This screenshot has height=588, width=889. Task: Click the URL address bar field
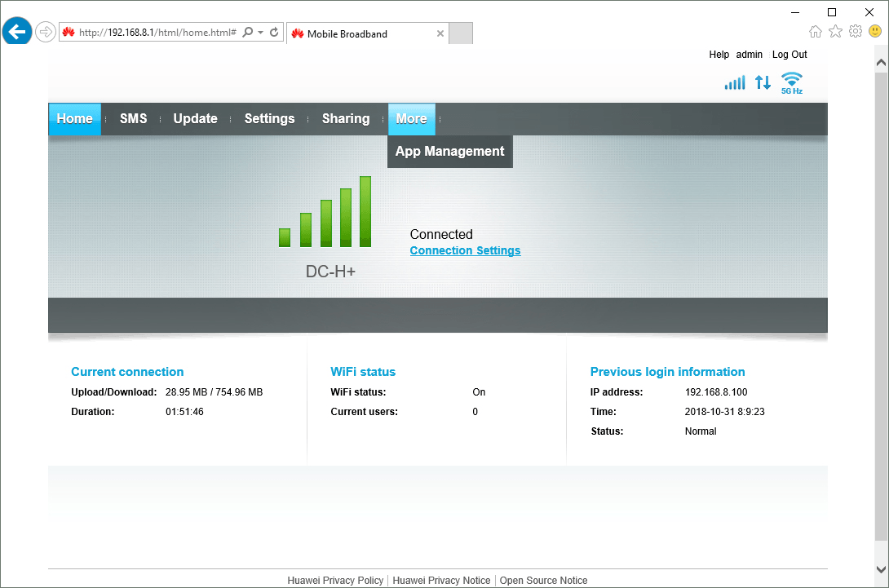pyautogui.click(x=157, y=33)
